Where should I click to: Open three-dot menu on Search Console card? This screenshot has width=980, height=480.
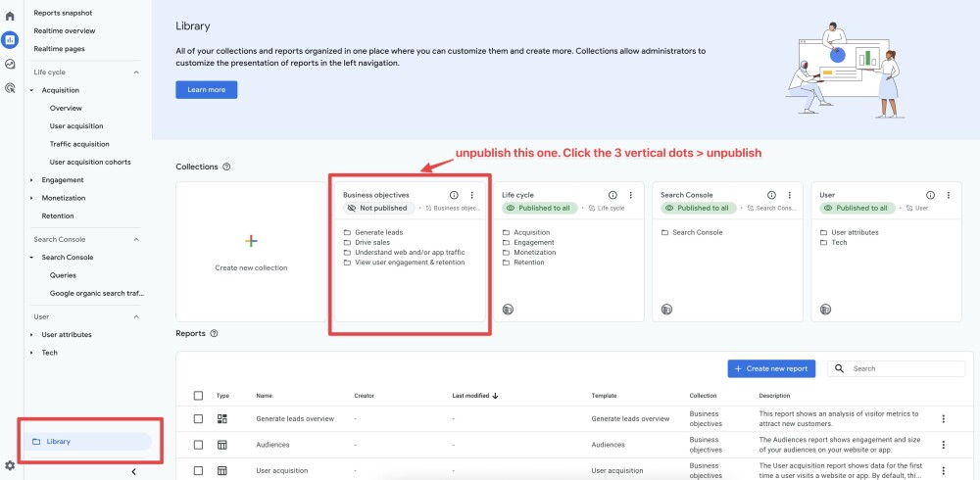[x=789, y=195]
